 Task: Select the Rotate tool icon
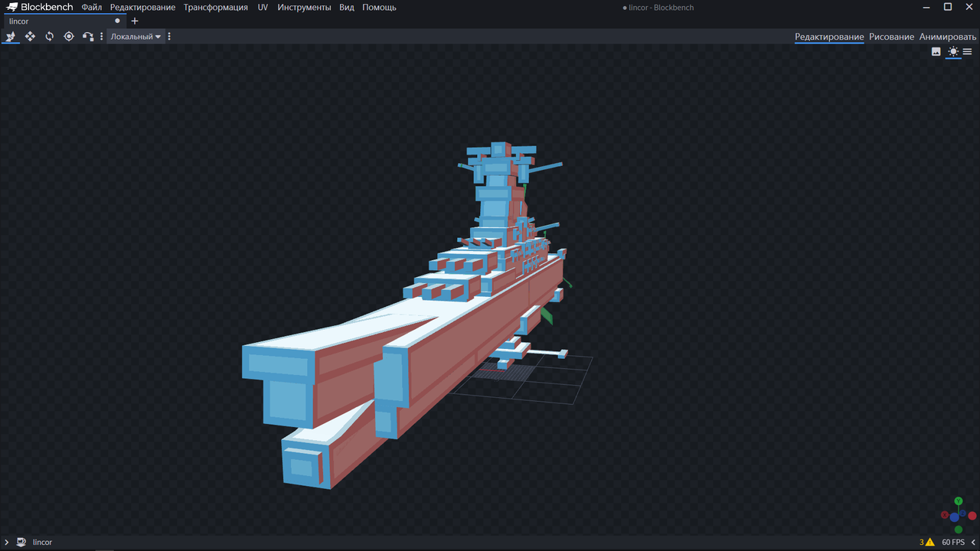49,37
